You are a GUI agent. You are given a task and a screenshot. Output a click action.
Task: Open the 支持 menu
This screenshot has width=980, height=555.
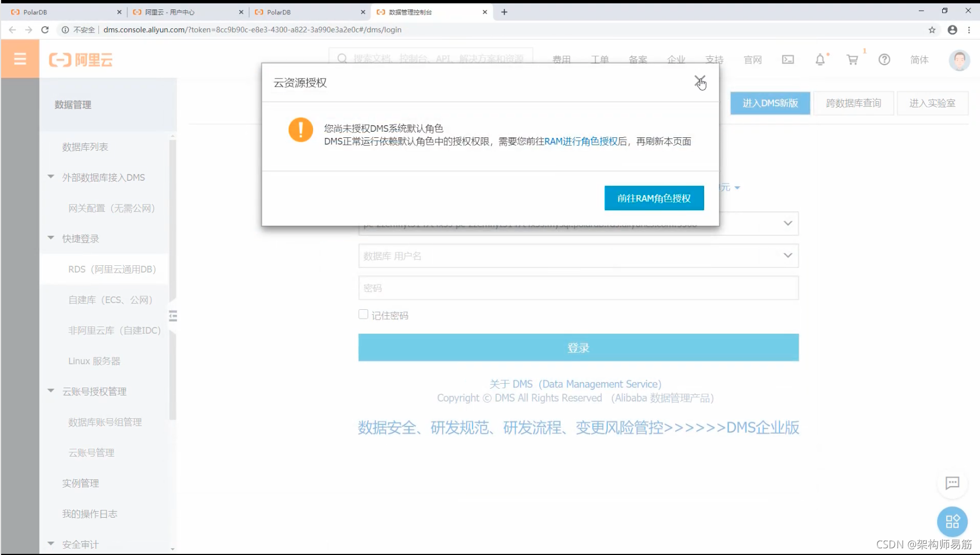(x=714, y=60)
